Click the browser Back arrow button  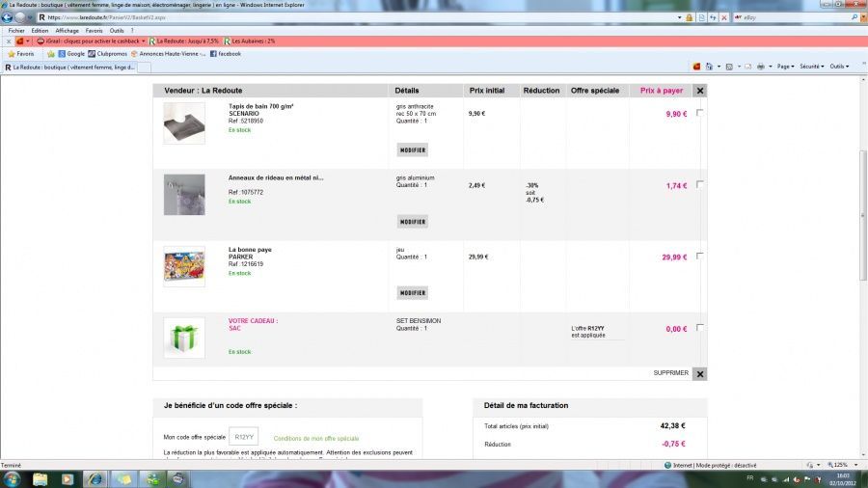point(7,17)
